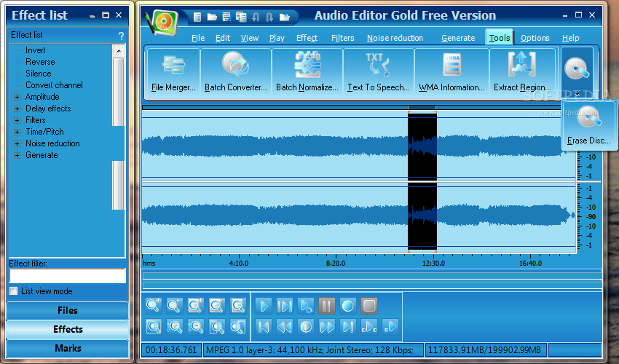This screenshot has width=619, height=364.
Task: Click the Save As (copy) icon in the quick access bar
Action: 241,17
